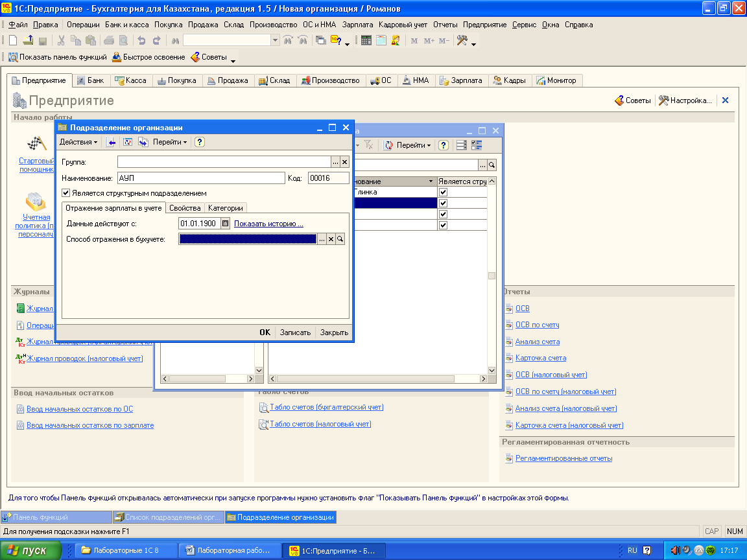Click OK button in dialog
Viewport: 747px width, 560px height.
[x=265, y=332]
